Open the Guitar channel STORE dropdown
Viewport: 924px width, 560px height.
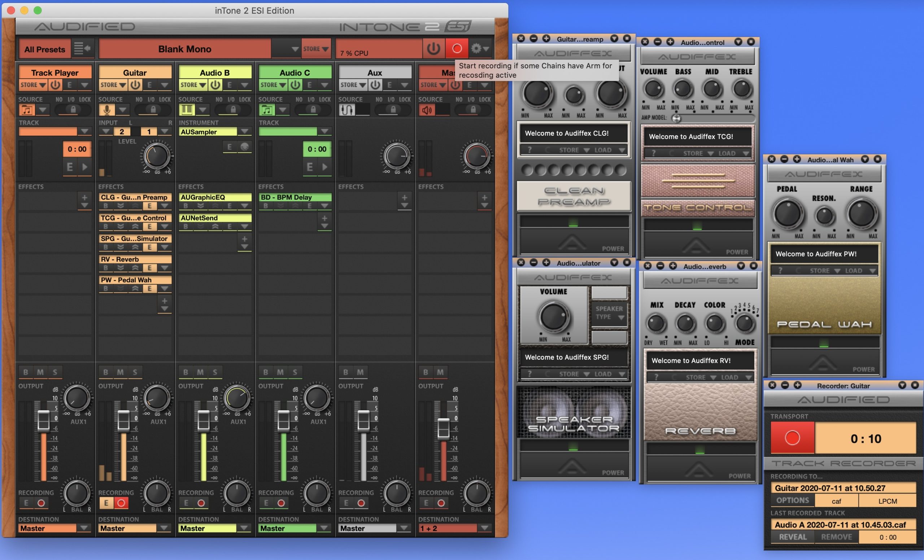[x=113, y=85]
